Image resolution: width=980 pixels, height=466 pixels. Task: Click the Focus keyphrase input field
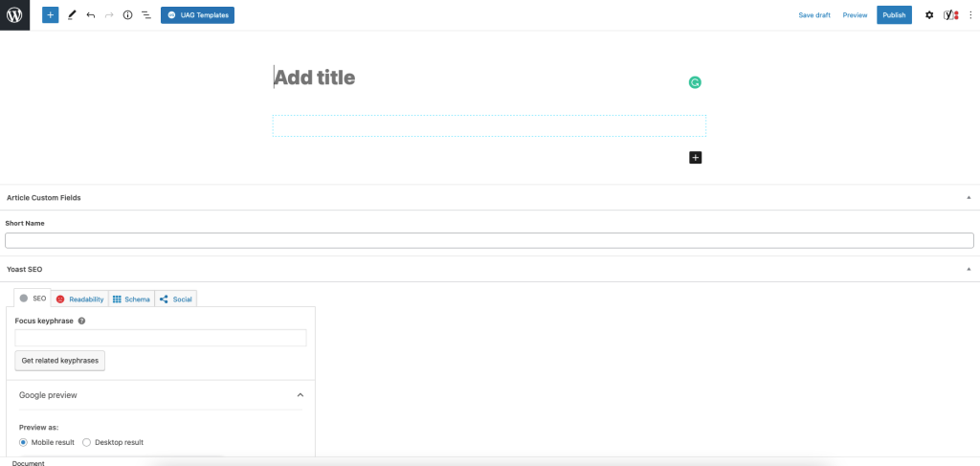coord(161,338)
